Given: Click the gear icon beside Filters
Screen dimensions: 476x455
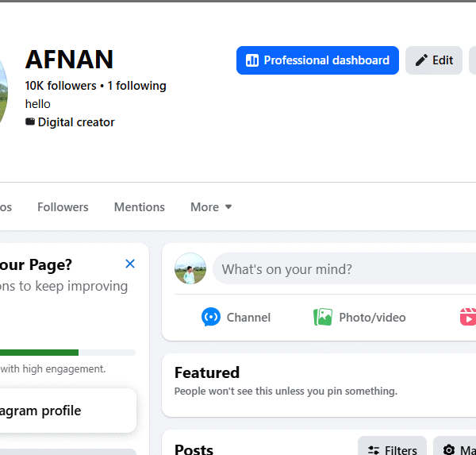Looking at the screenshot, I should (449, 449).
